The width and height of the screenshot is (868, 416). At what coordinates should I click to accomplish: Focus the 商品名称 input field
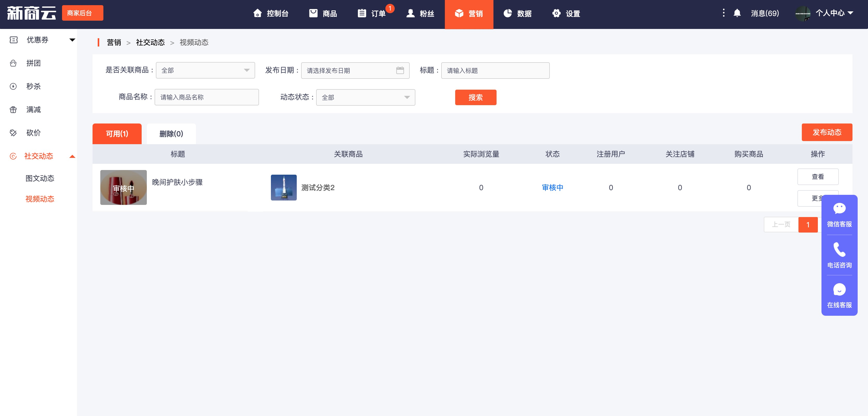(207, 97)
